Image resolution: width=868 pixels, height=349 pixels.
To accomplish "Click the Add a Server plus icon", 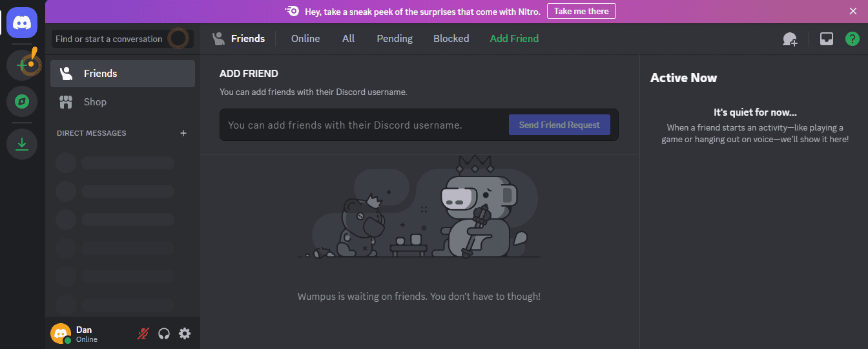I will (x=22, y=65).
